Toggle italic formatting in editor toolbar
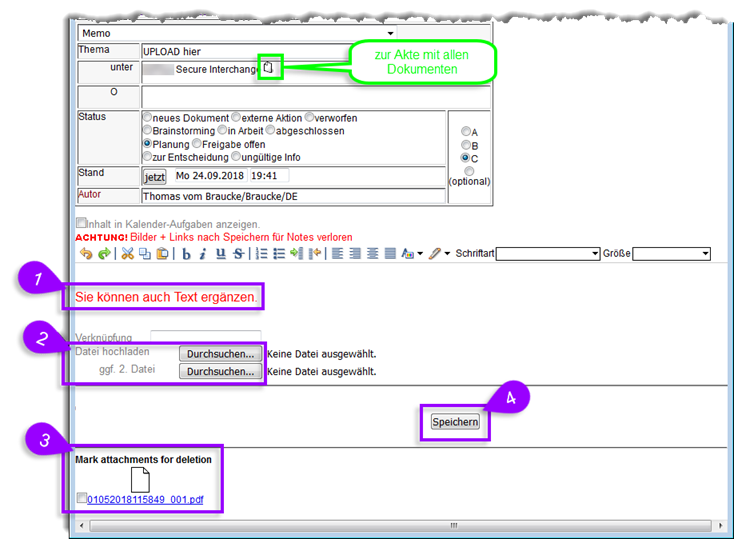The width and height of the screenshot is (734, 539). click(203, 254)
